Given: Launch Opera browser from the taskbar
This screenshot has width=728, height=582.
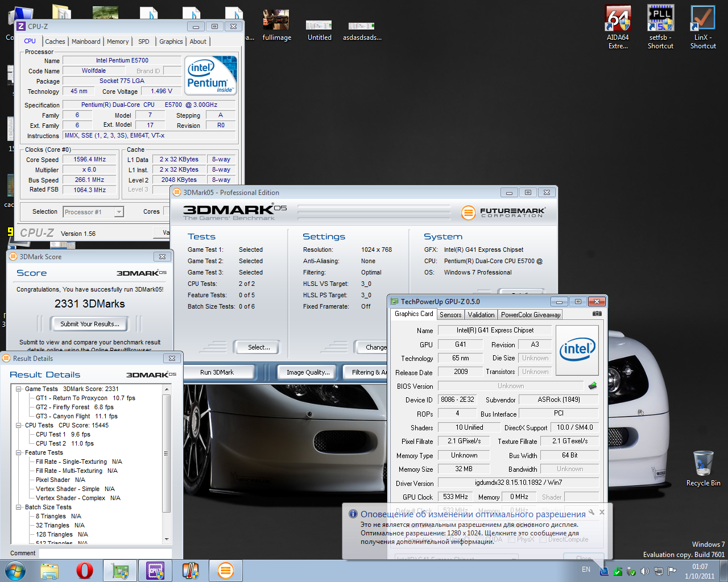Looking at the screenshot, I should coord(85,571).
